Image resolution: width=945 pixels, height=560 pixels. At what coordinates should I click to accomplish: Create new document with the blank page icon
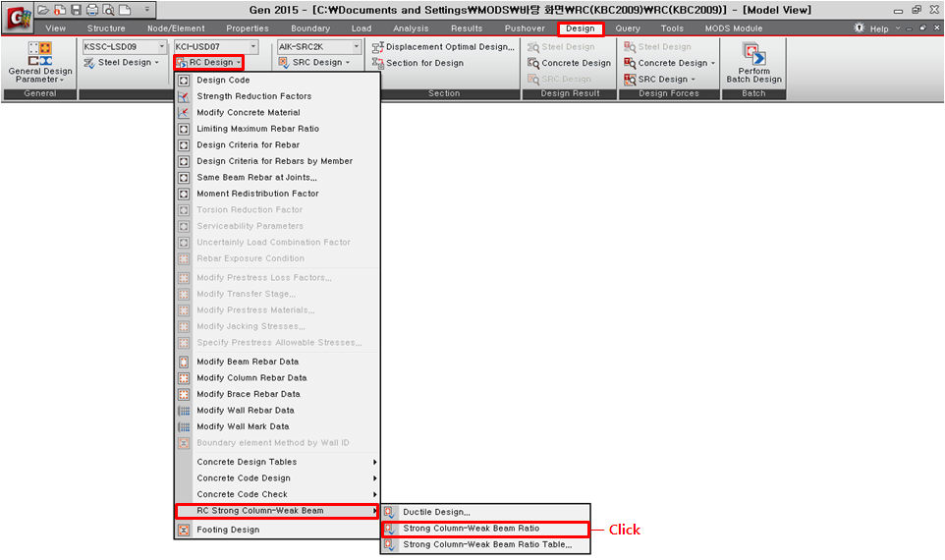point(125,10)
